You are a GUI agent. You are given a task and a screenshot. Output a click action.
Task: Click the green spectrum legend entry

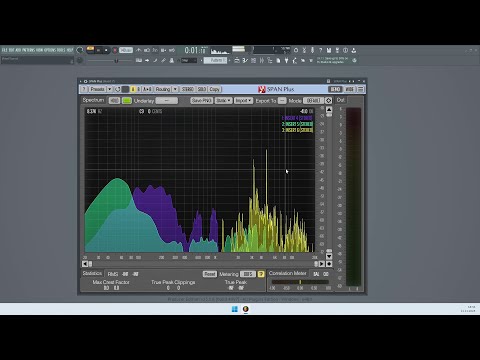[297, 124]
